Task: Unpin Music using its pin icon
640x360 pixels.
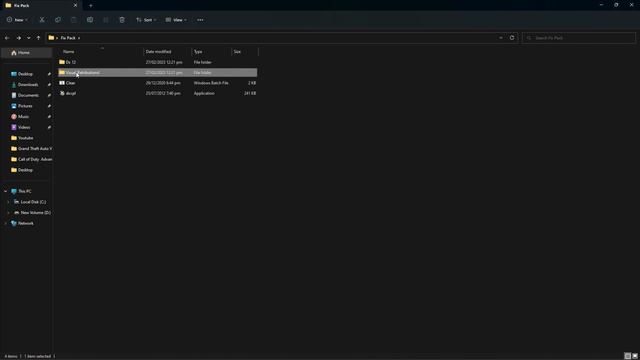Action: [49, 116]
